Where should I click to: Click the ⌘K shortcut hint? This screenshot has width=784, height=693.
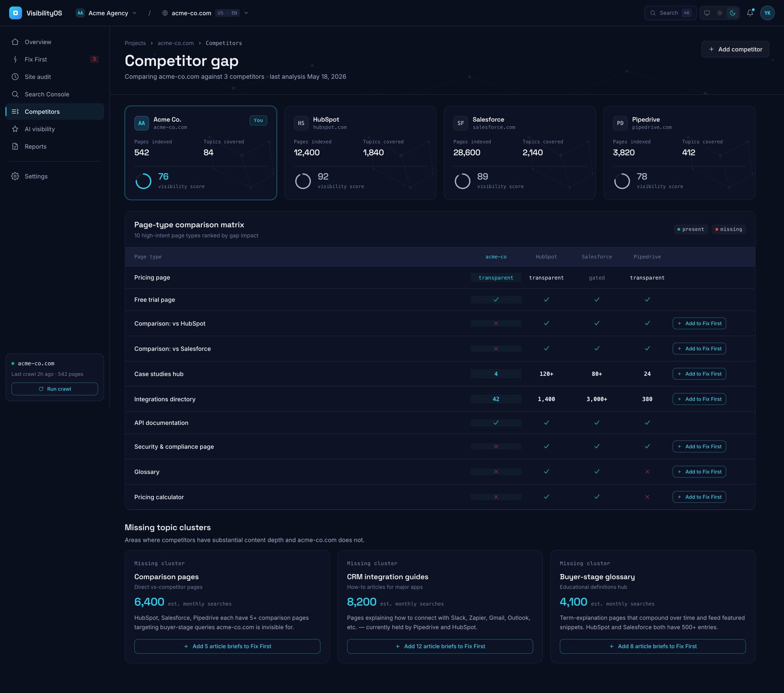687,13
